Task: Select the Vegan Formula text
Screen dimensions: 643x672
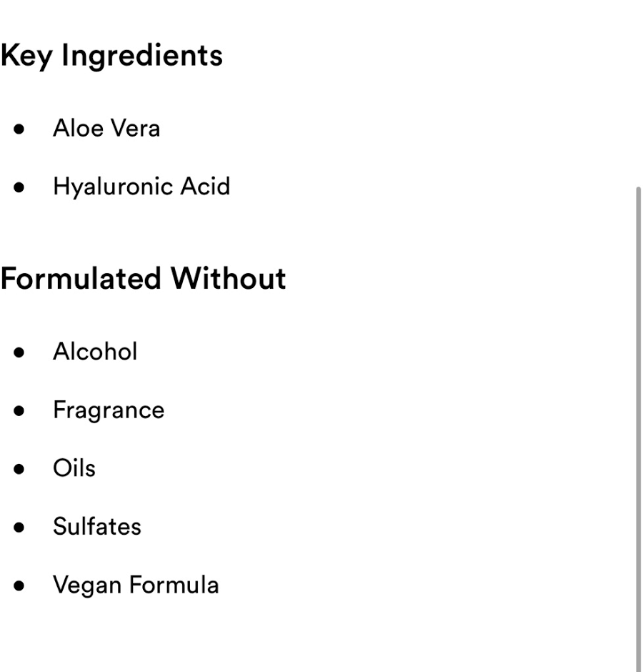Action: point(136,585)
